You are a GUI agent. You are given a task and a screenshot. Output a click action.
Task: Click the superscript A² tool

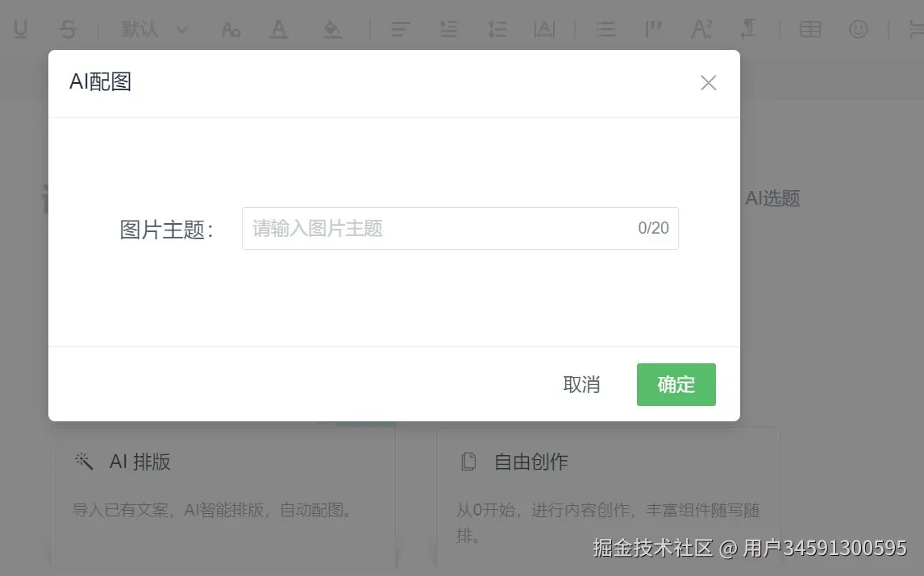701,29
